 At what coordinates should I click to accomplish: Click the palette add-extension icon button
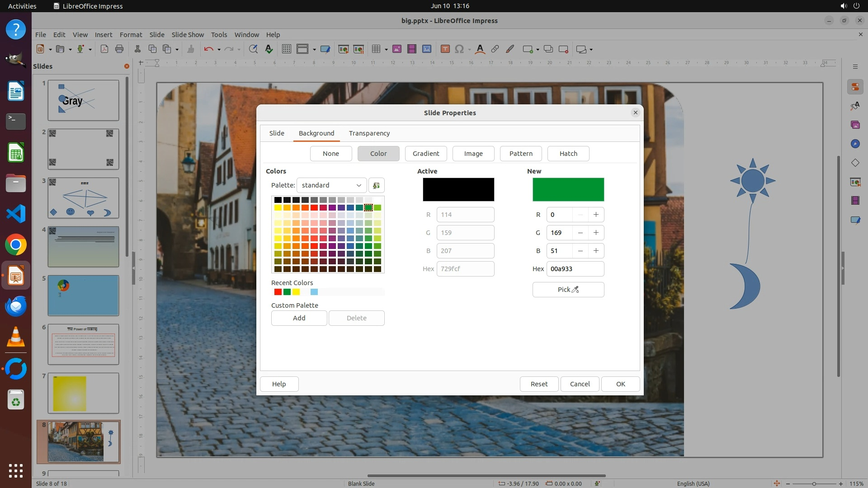point(376,185)
